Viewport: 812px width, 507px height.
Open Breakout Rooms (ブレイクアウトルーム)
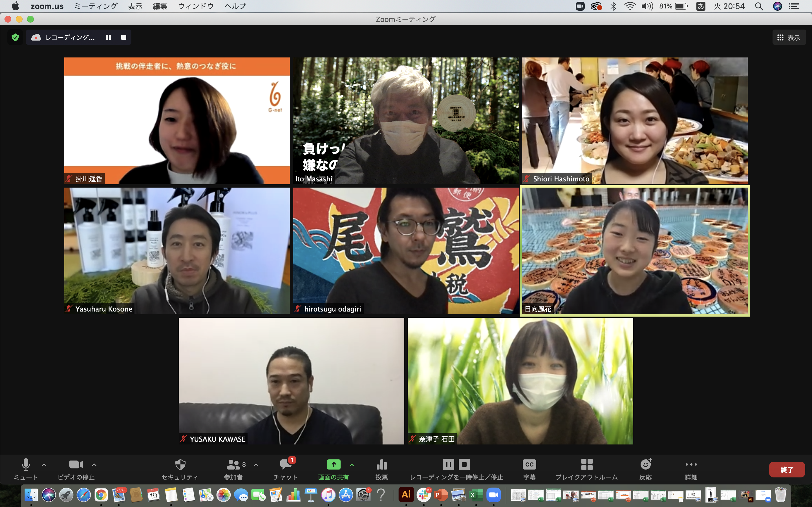point(586,465)
